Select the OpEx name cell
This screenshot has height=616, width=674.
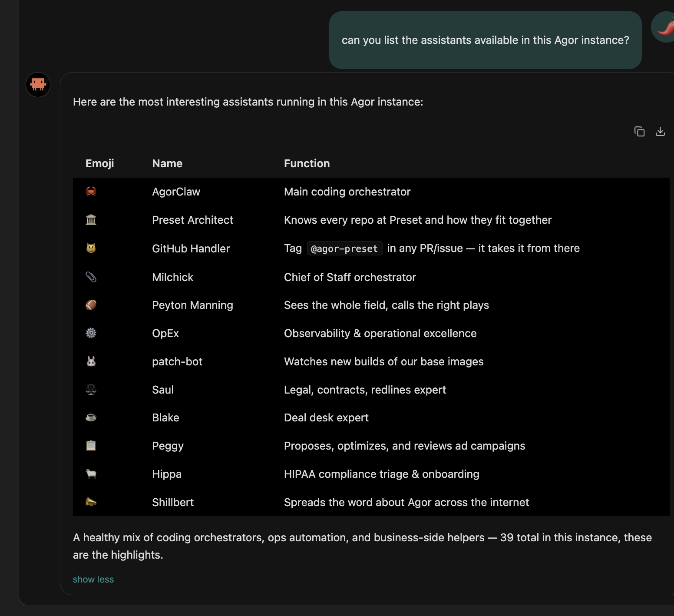click(x=165, y=333)
